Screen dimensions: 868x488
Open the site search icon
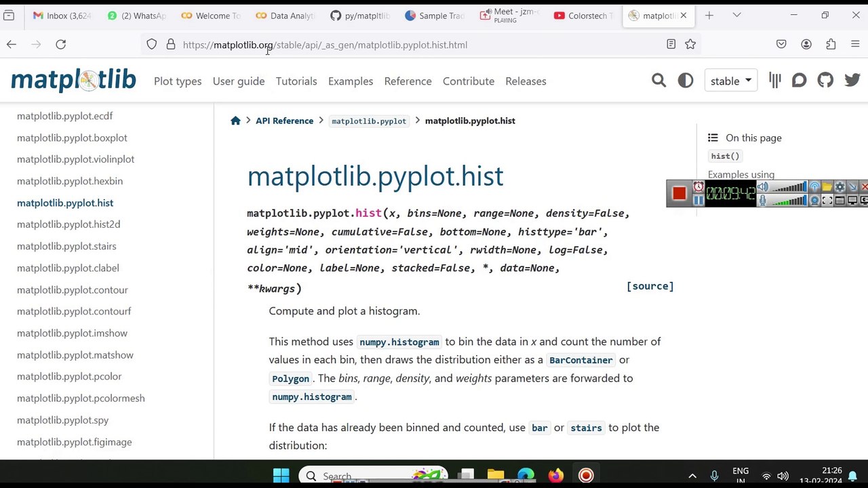point(658,81)
